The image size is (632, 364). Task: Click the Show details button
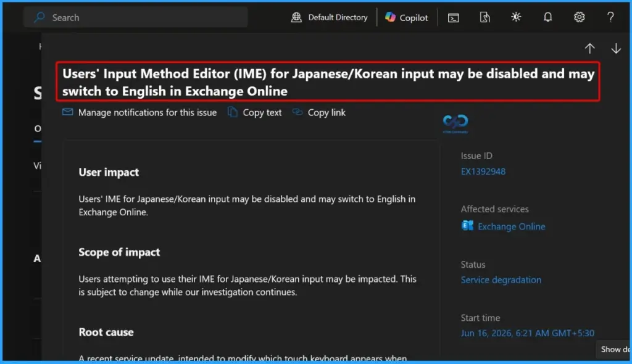(614, 349)
